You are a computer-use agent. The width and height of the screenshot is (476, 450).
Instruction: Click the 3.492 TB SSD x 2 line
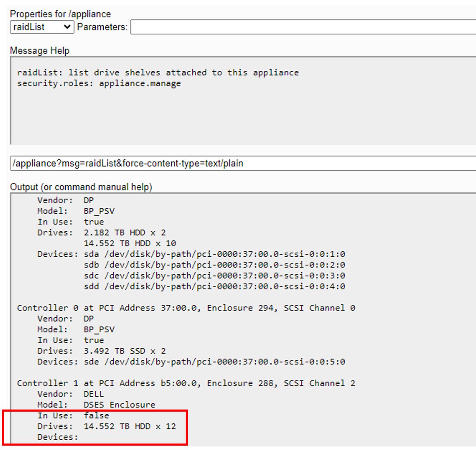coord(125,351)
